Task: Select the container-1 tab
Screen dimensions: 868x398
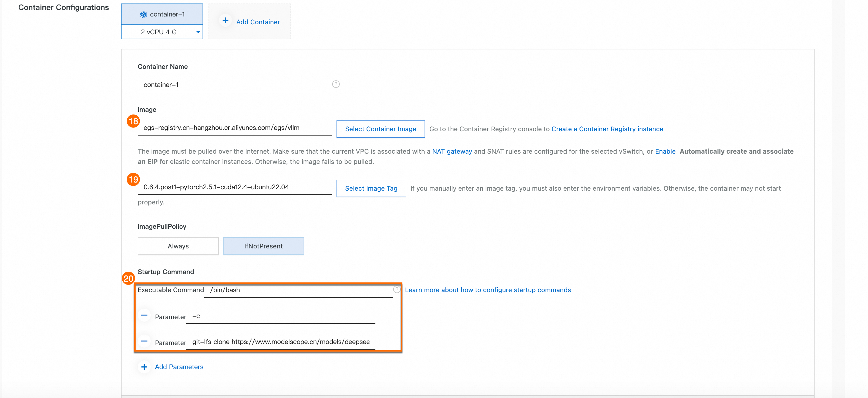Action: [167, 15]
